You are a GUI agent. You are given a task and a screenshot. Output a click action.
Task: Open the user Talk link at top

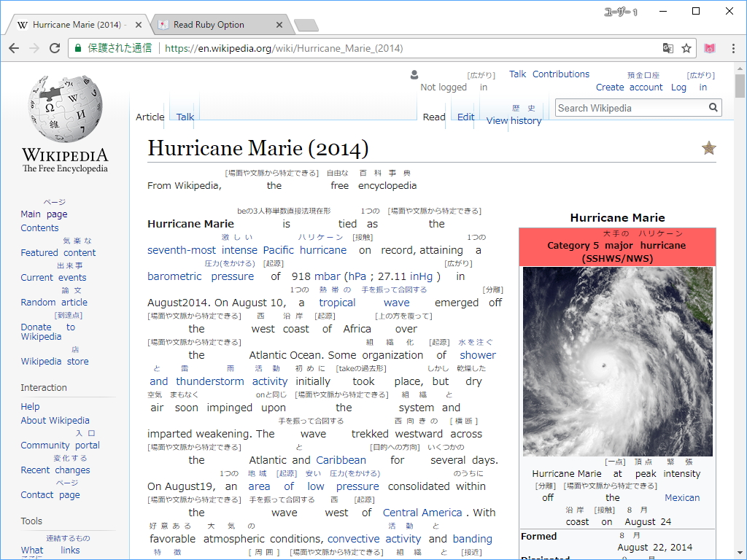tap(517, 74)
